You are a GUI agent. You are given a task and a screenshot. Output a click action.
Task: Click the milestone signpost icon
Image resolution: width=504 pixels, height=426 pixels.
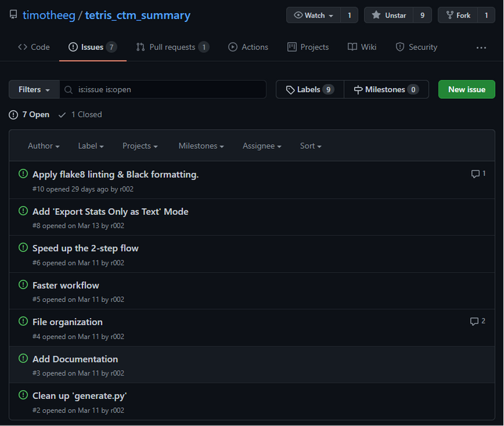358,89
